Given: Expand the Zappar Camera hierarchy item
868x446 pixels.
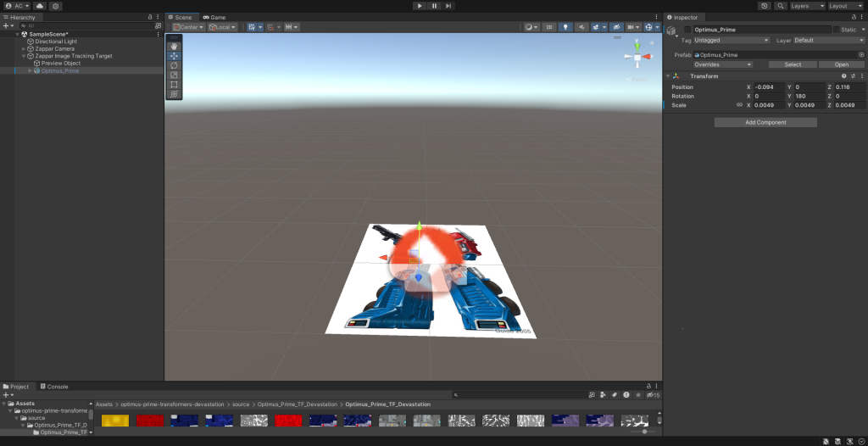Looking at the screenshot, I should point(24,48).
